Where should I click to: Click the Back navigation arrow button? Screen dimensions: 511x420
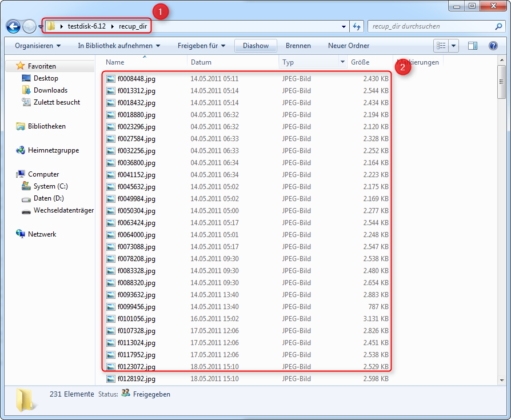click(13, 26)
